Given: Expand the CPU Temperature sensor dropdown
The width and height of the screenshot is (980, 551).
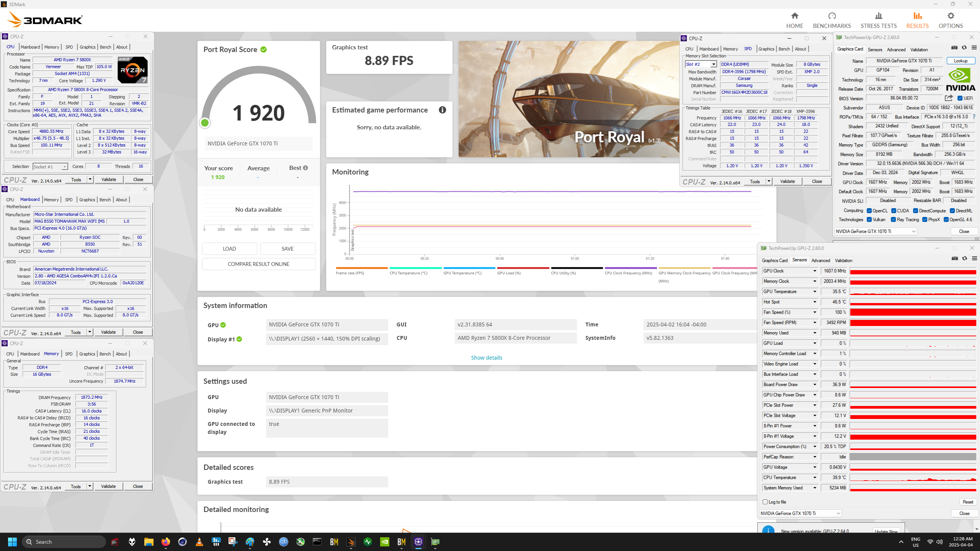Looking at the screenshot, I should tap(815, 478).
